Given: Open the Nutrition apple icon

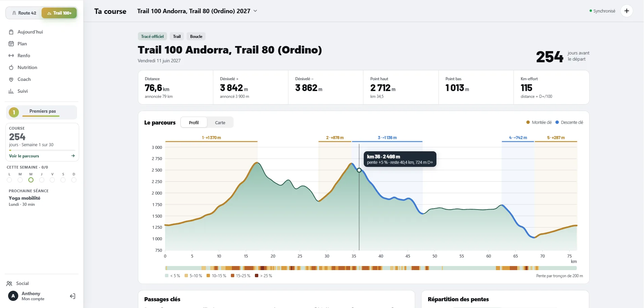Looking at the screenshot, I should coord(11,67).
